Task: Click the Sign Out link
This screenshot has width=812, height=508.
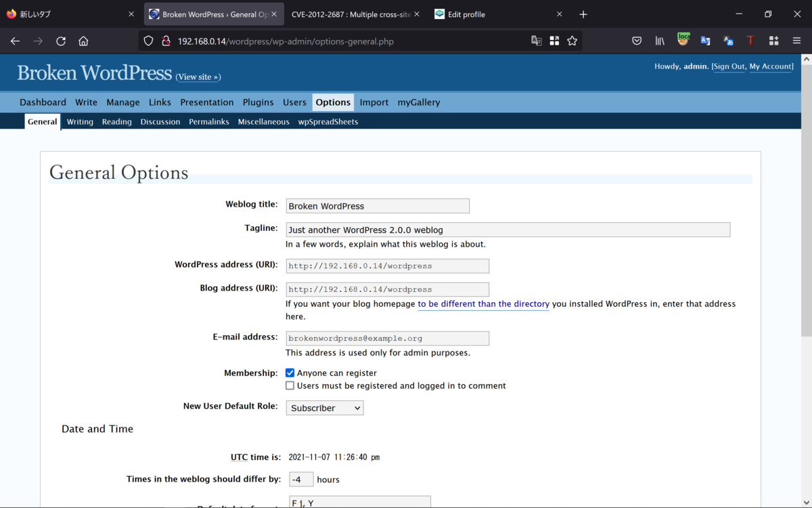Action: click(x=729, y=66)
